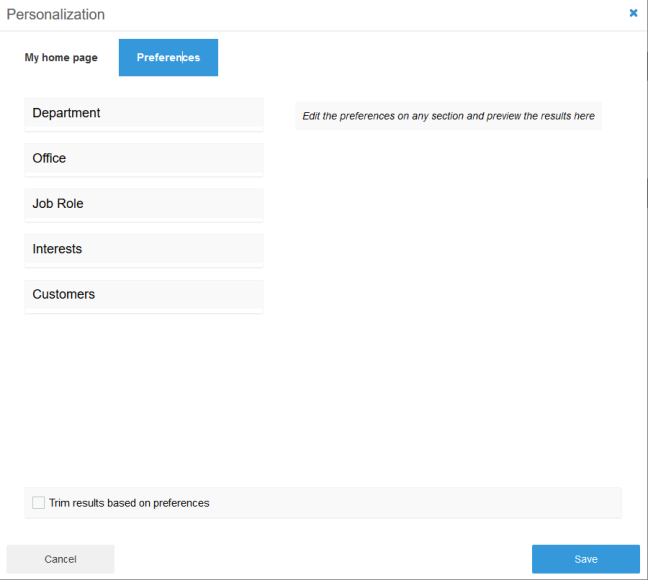Expand the Department preferences section

(143, 113)
